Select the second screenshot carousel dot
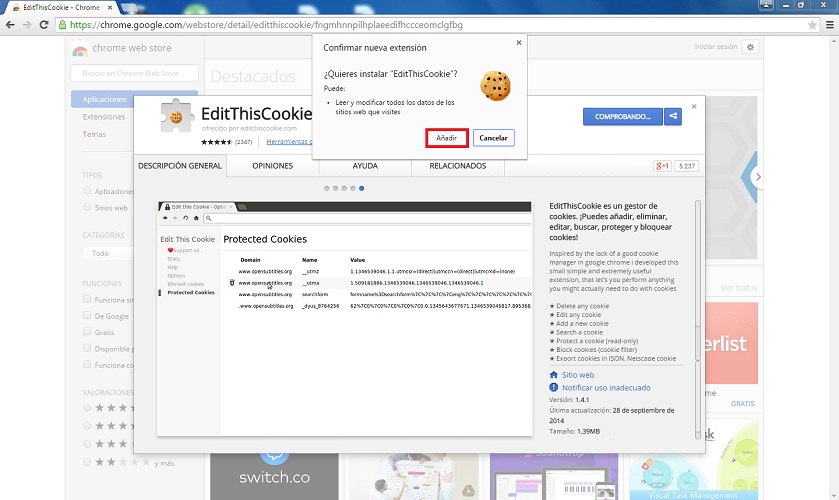This screenshot has width=839, height=500. [x=335, y=188]
